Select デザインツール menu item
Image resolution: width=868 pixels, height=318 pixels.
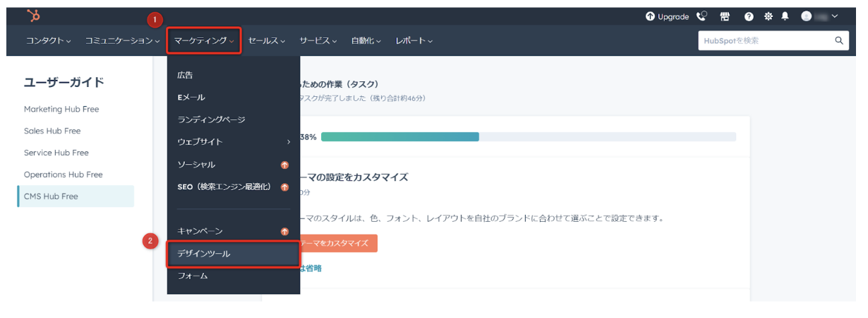234,254
